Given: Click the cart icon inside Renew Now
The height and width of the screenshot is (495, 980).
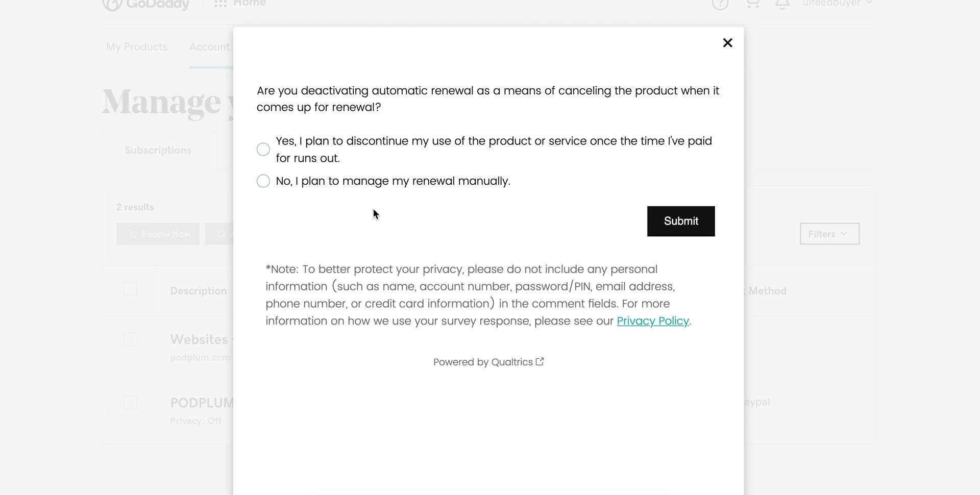Looking at the screenshot, I should pos(132,234).
